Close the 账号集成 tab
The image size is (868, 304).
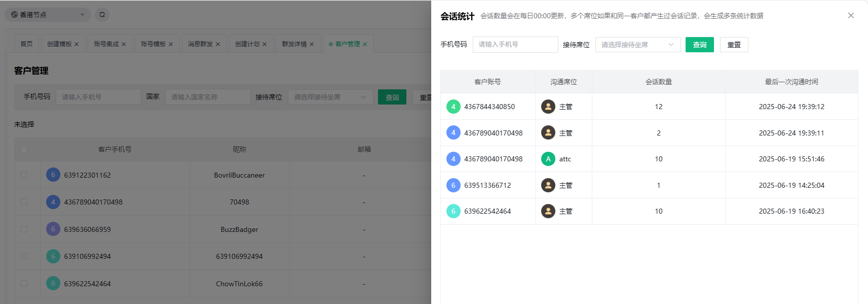tap(124, 44)
